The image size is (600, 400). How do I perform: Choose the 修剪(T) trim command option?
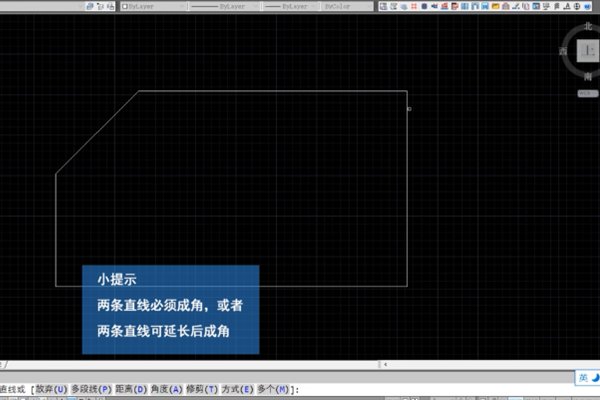click(202, 389)
